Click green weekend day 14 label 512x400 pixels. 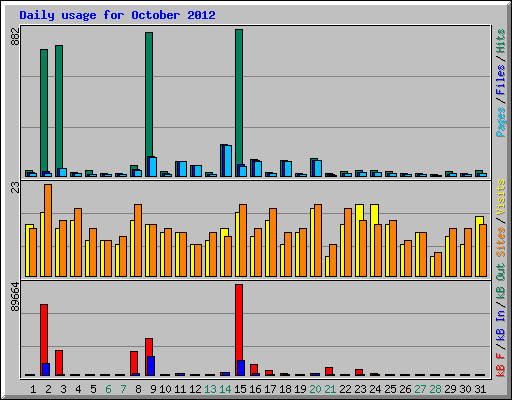coord(225,389)
